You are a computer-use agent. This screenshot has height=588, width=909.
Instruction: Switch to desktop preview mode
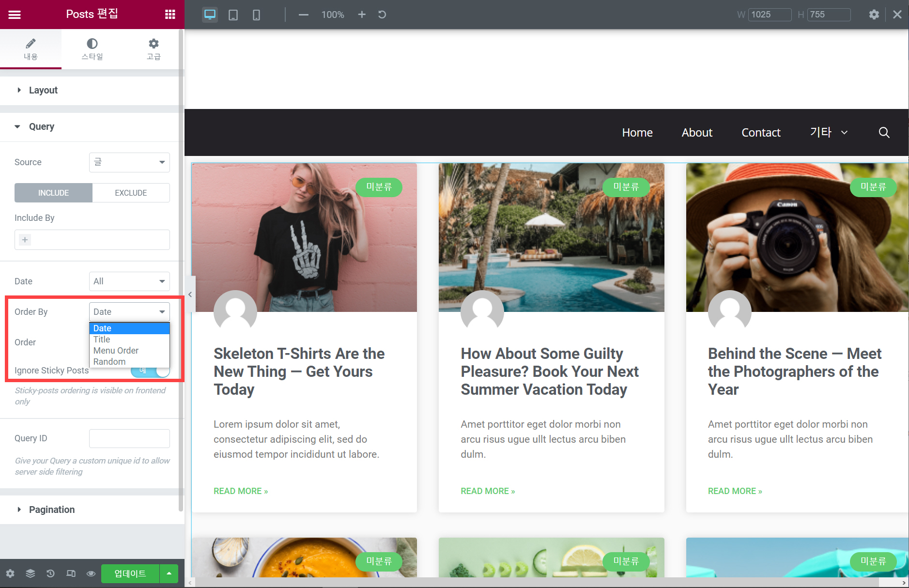pos(210,15)
